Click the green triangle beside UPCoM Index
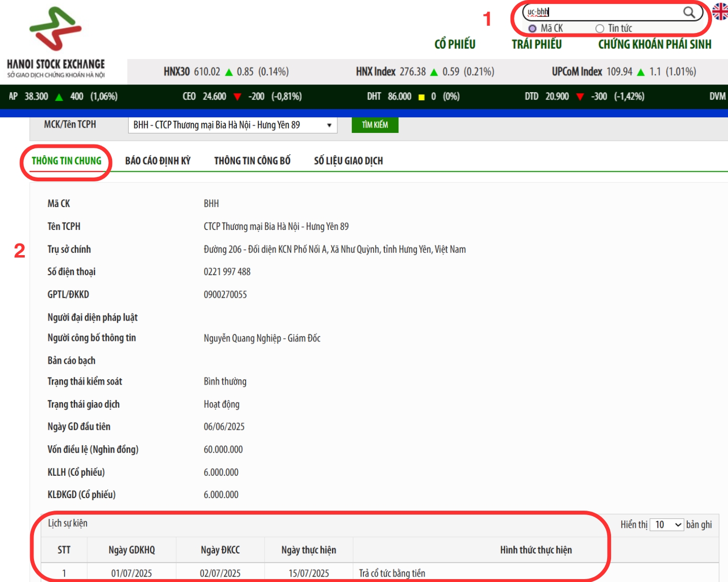Viewport: 728px width, 582px height. (641, 72)
